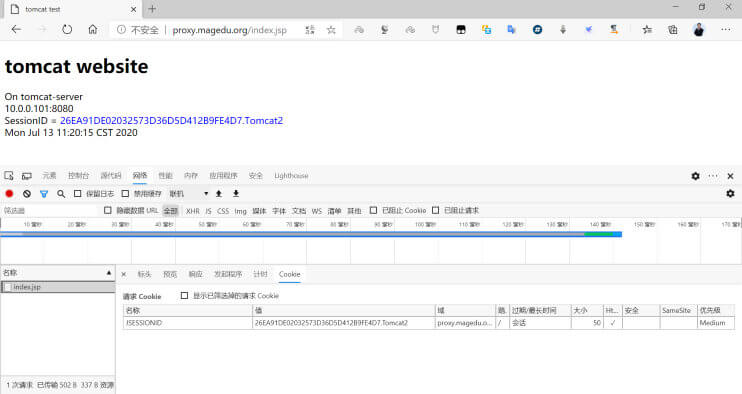Filter requests by CSS type

click(x=223, y=211)
